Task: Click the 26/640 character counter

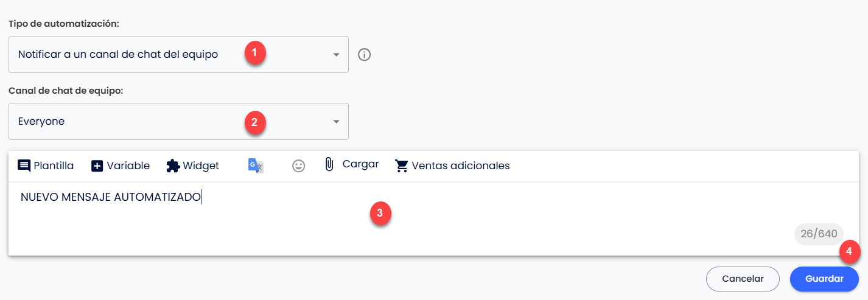Action: point(819,234)
